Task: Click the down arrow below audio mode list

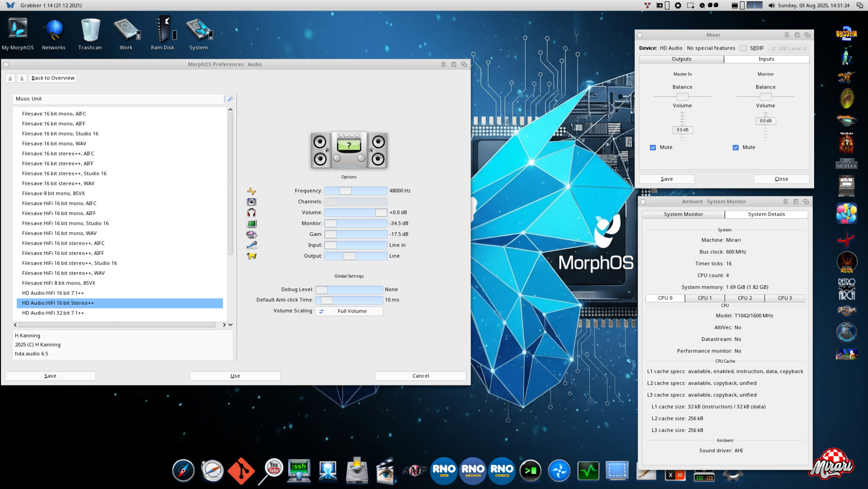Action: click(230, 325)
